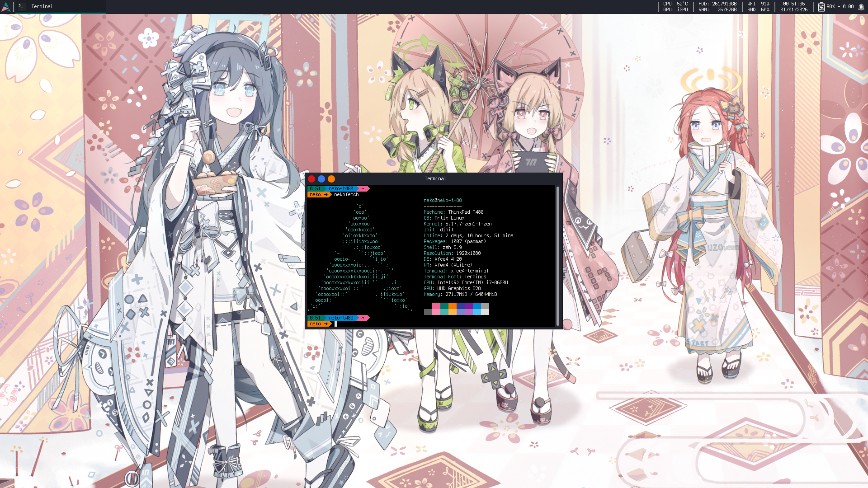This screenshot has height=488, width=868.
Task: Click the red circle window button
Action: [311, 179]
